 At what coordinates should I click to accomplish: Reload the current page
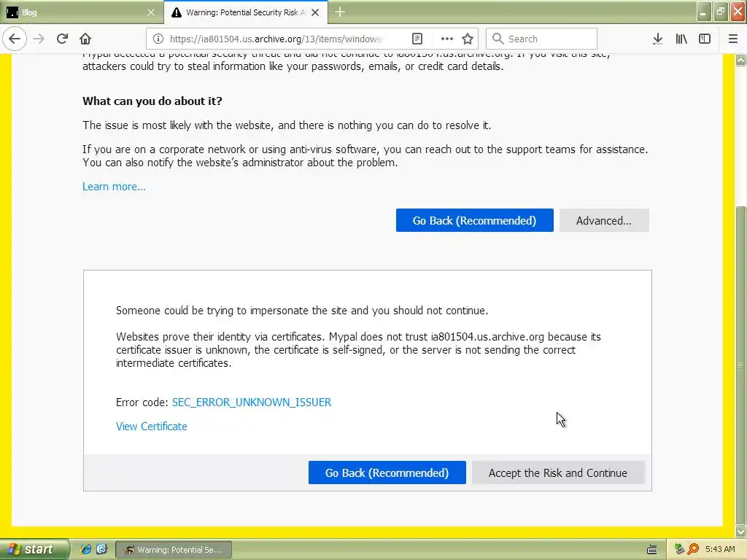pyautogui.click(x=62, y=39)
